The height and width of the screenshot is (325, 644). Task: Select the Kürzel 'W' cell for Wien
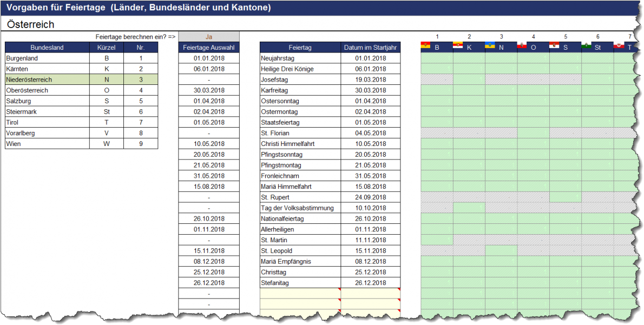click(107, 144)
